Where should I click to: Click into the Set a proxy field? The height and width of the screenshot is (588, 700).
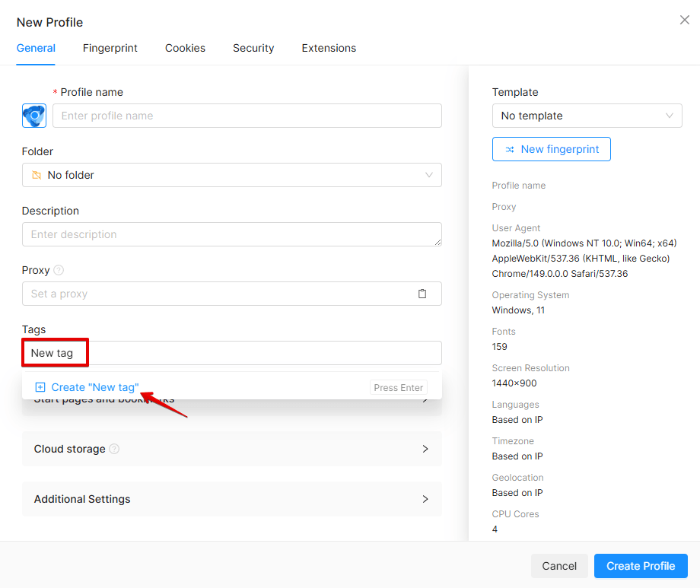coord(232,294)
